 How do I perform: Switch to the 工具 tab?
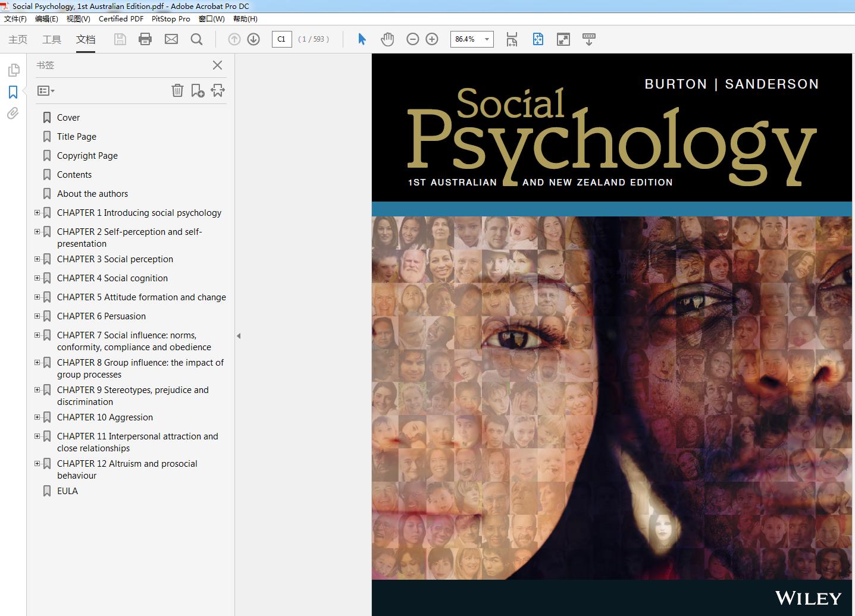52,39
